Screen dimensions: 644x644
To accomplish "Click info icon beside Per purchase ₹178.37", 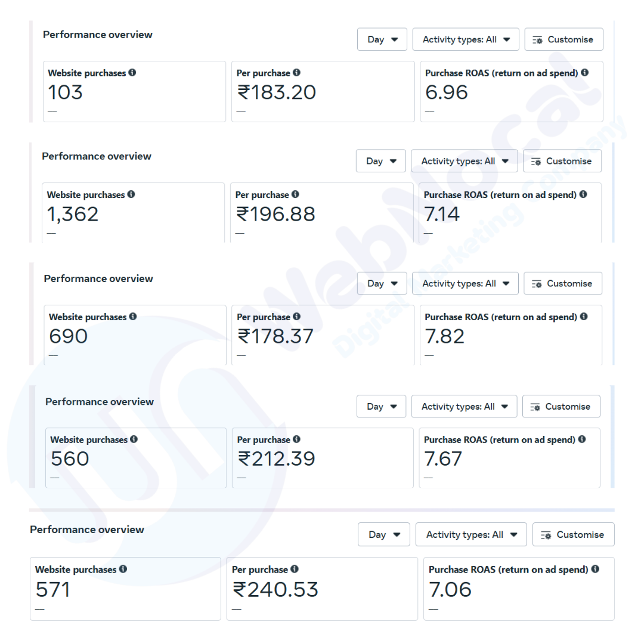I will click(297, 317).
